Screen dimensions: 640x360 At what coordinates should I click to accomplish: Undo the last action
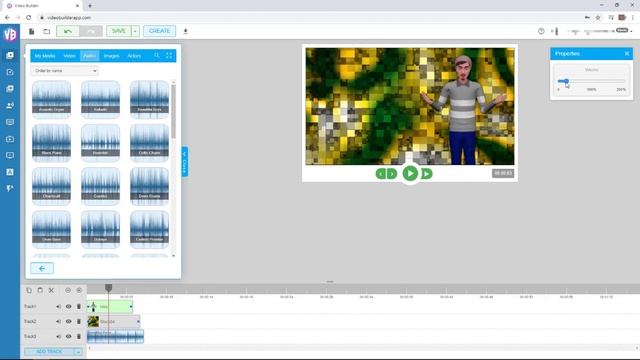click(x=68, y=31)
